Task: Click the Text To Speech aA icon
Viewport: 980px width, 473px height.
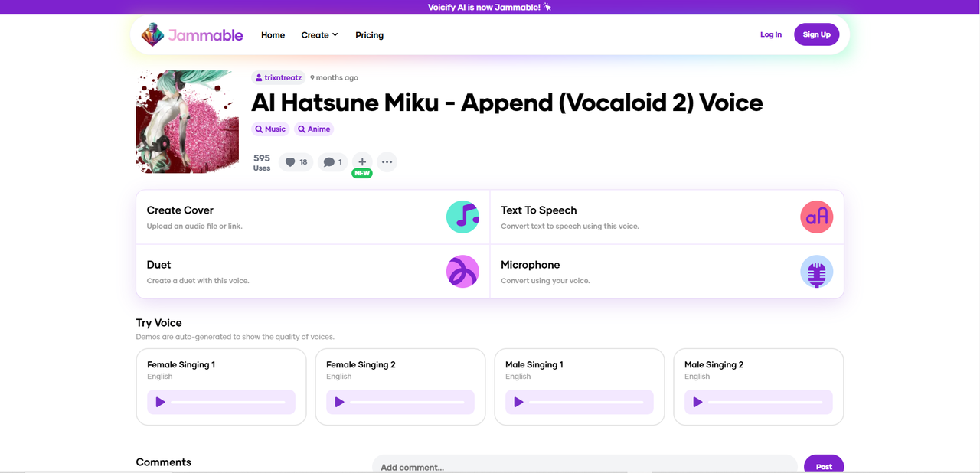Action: 816,217
